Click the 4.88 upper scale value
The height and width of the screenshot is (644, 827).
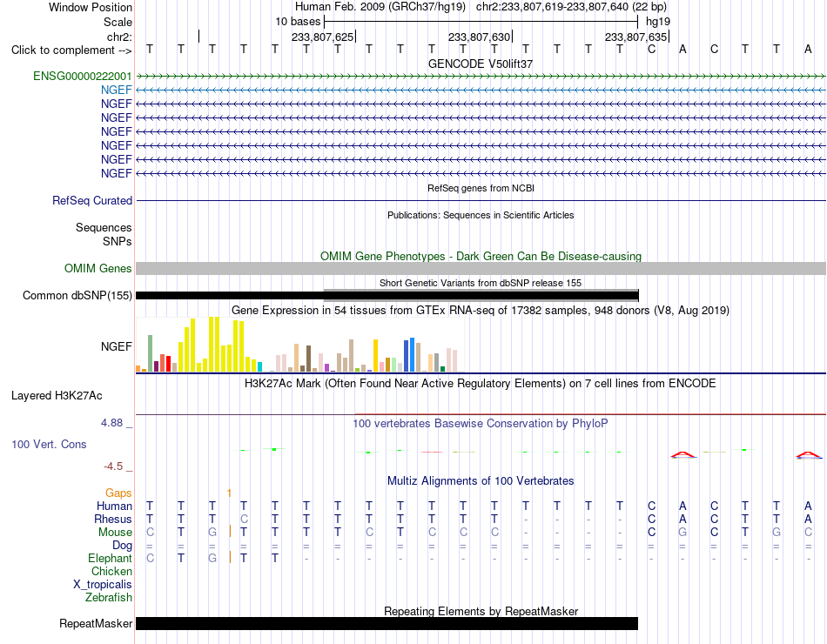tap(111, 422)
